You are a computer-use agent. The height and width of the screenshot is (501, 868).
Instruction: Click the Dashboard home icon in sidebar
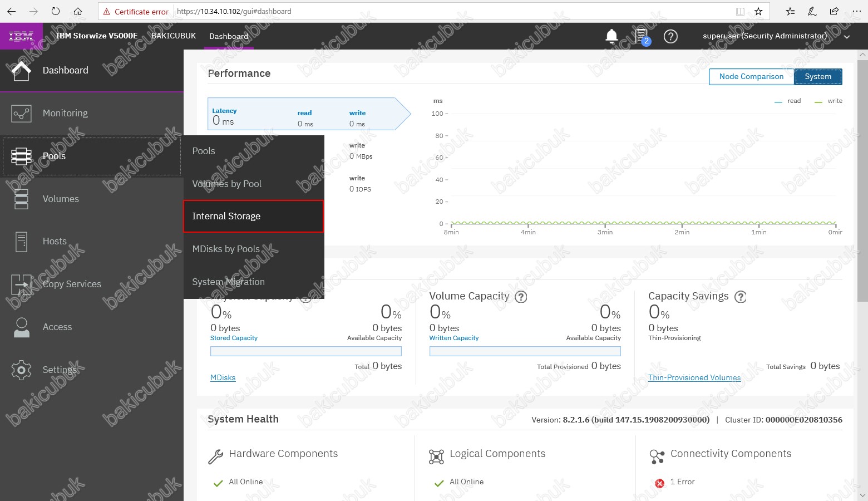pyautogui.click(x=21, y=71)
